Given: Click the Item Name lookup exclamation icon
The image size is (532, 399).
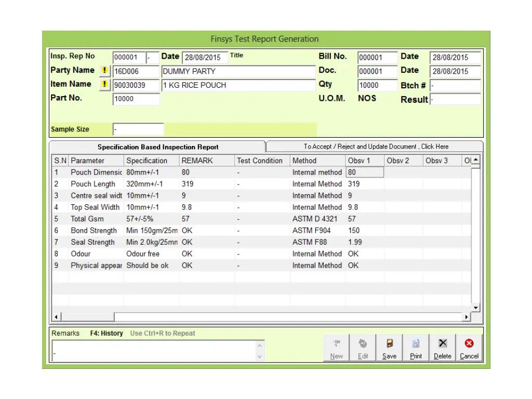Looking at the screenshot, I should [104, 85].
